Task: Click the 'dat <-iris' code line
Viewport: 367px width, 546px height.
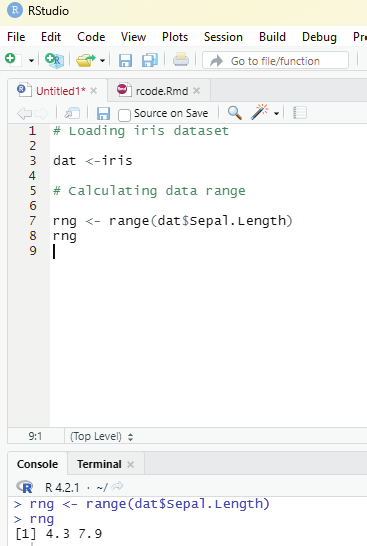Action: tap(93, 161)
